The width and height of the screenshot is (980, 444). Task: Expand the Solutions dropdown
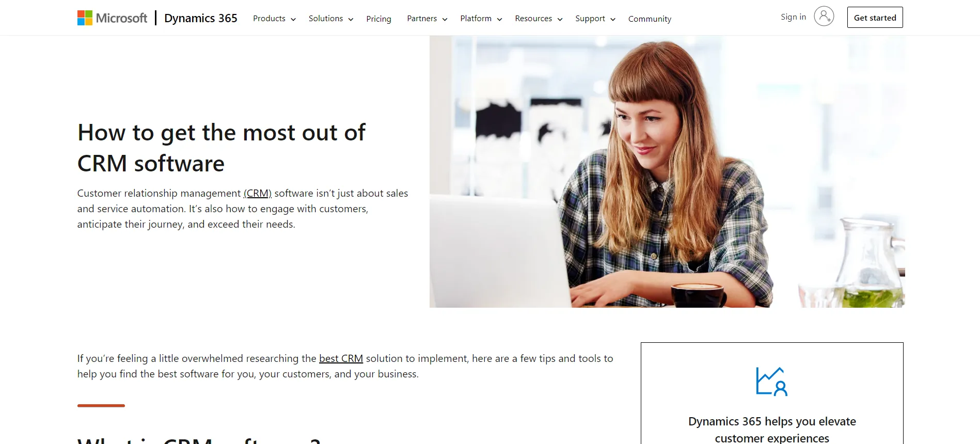(331, 19)
